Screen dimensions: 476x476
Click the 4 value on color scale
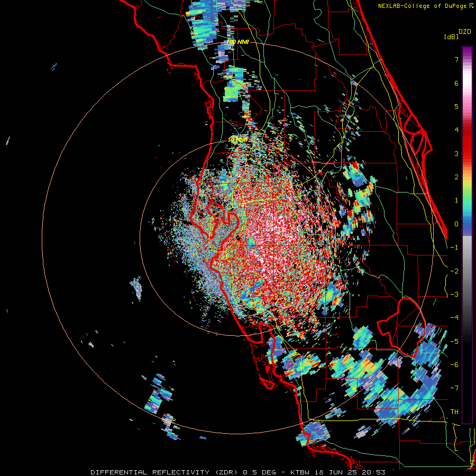(456, 130)
